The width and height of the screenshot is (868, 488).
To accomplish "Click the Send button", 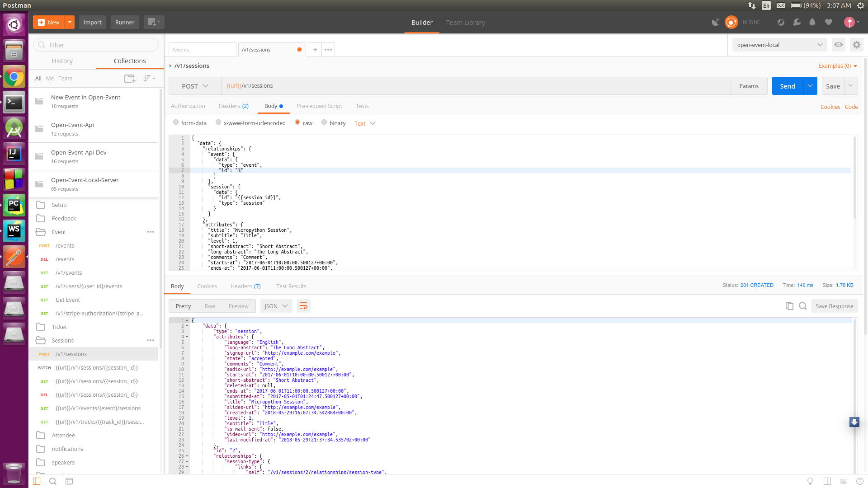I will pos(788,86).
